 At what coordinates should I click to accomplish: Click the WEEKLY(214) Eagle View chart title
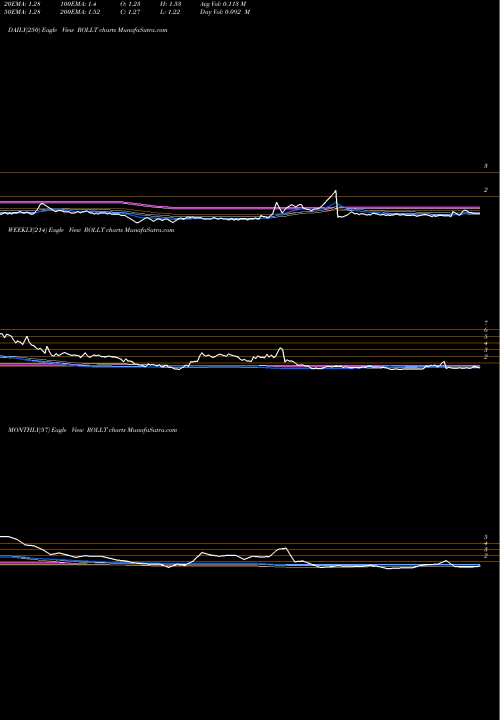[x=91, y=230]
